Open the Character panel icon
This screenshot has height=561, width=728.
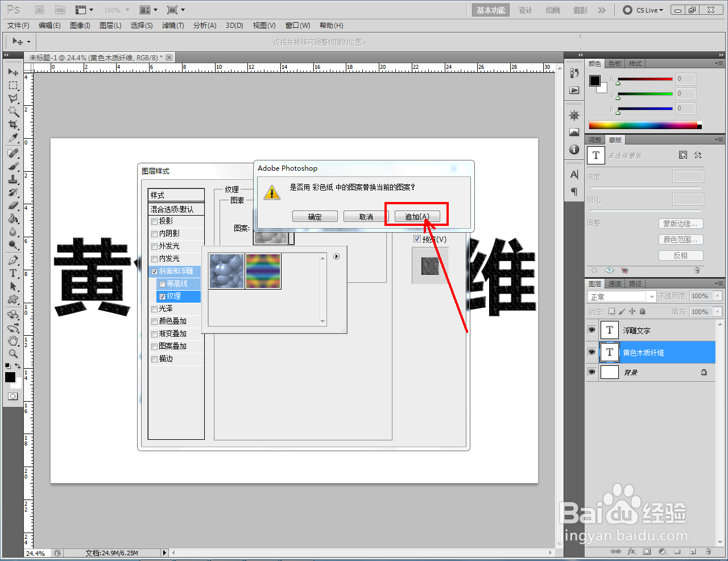574,175
